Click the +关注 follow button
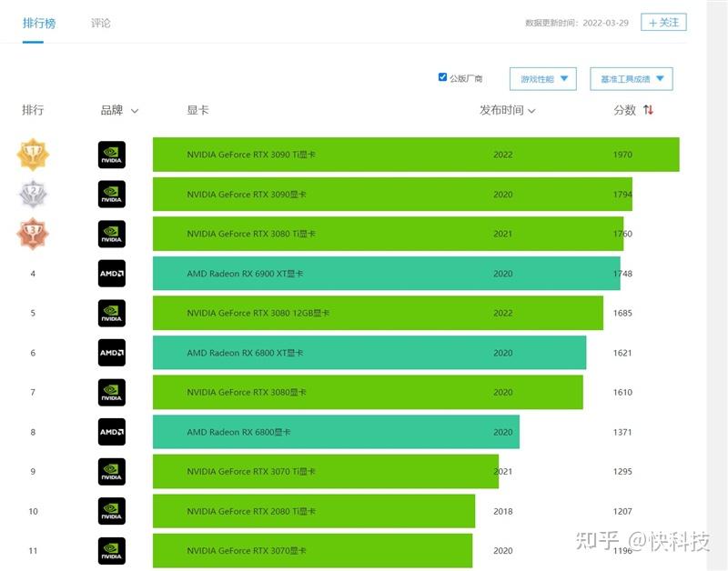The image size is (728, 571). pyautogui.click(x=663, y=22)
